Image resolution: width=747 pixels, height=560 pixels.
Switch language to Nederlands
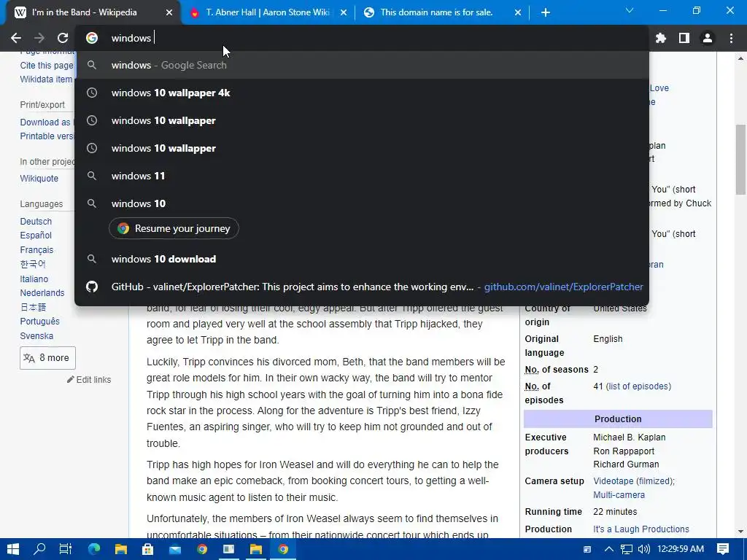[42, 293]
